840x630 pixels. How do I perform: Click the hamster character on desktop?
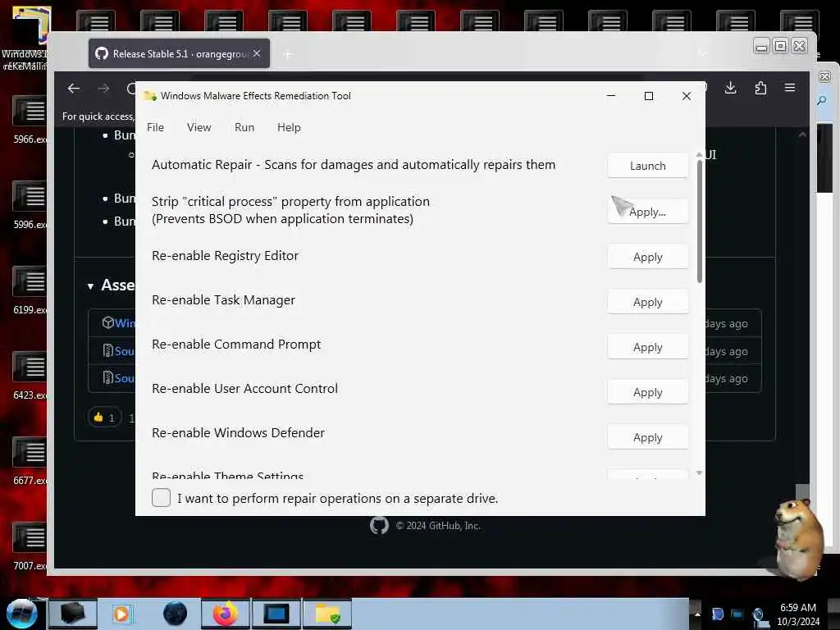click(x=798, y=540)
